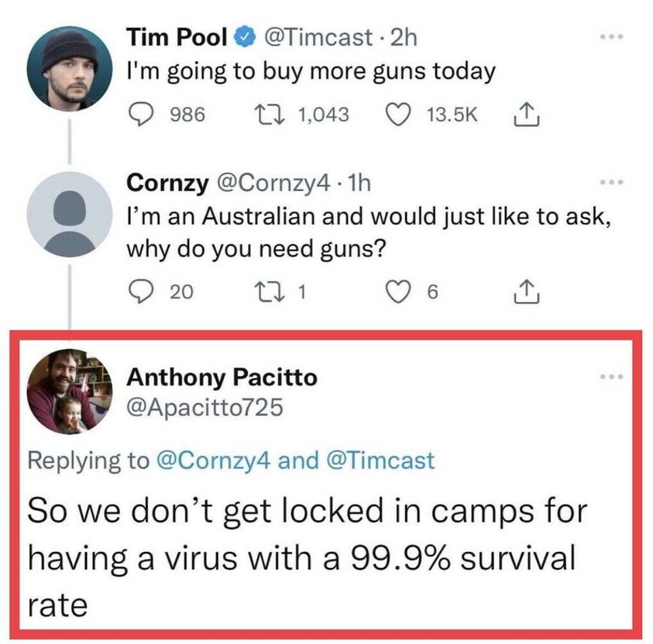Share Cornzy's tweet using share icon
This screenshot has height=644, width=653.
pos(524,292)
